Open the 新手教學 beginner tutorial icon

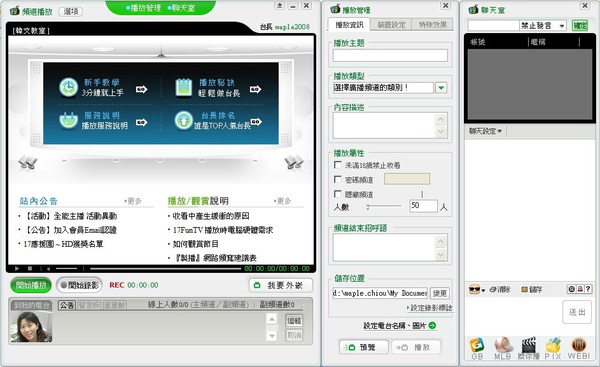coord(68,87)
